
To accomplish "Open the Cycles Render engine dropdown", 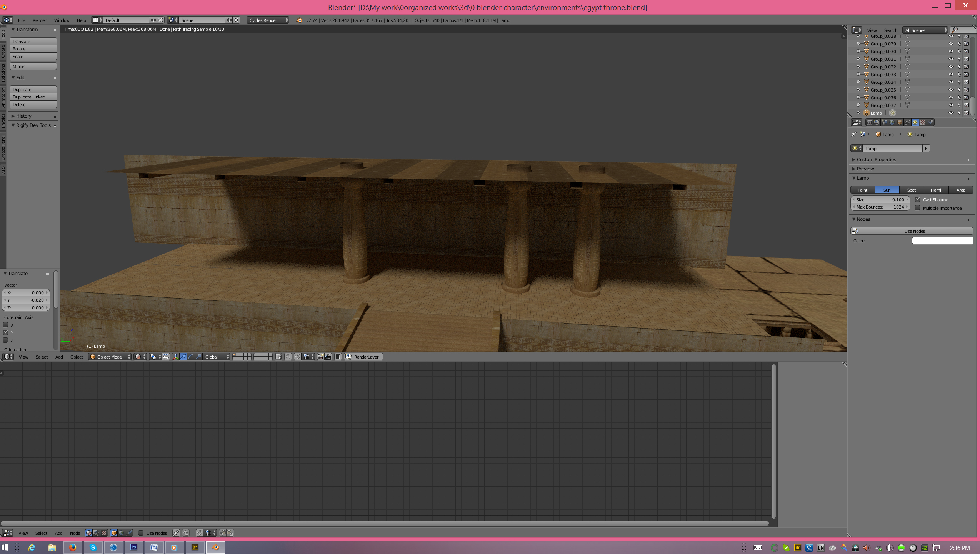I will tap(268, 20).
